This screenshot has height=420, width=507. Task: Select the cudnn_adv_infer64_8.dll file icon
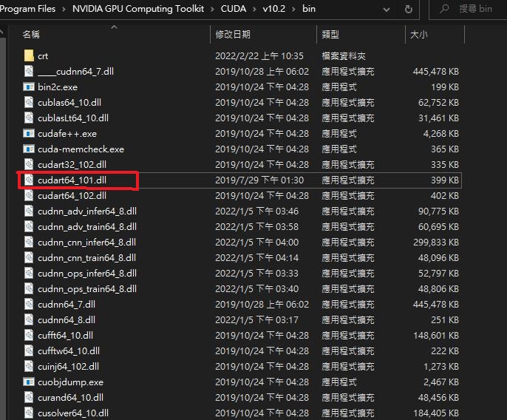(29, 211)
